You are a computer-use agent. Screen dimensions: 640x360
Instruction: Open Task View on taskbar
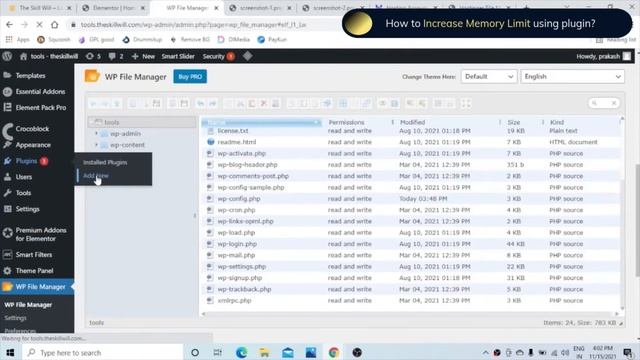(x=218, y=353)
